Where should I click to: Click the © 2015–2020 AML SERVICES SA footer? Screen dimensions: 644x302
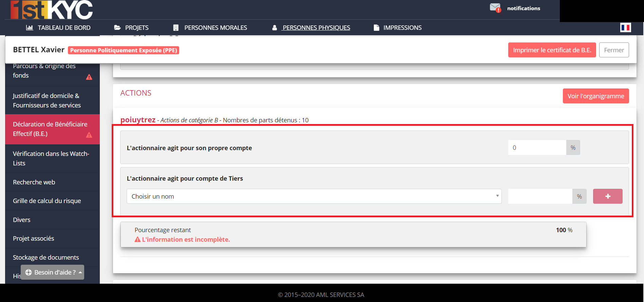[321, 295]
